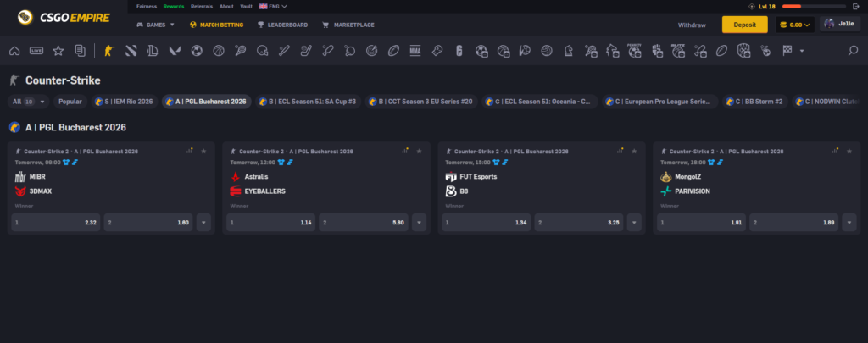Click the Lvl 18 progress bar

coord(814,7)
